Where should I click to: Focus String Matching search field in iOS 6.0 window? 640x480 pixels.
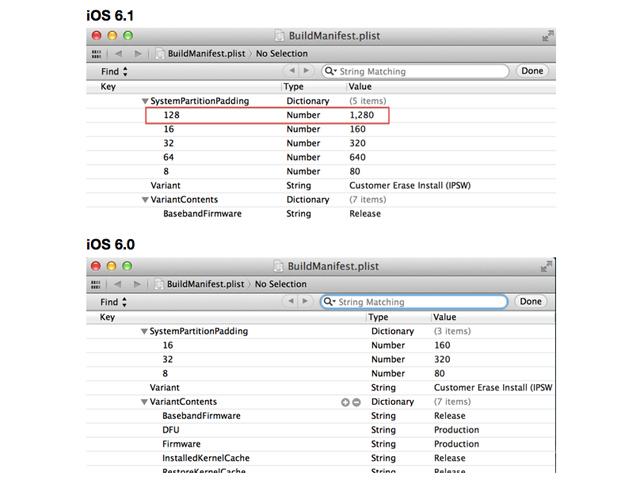point(414,302)
